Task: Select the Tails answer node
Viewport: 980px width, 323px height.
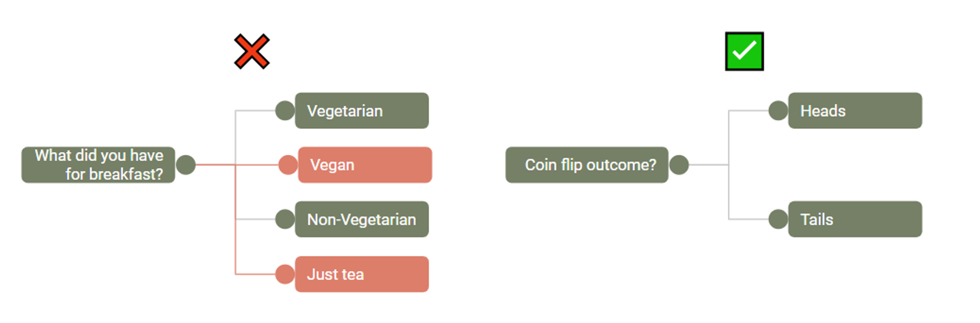Action: click(x=855, y=219)
